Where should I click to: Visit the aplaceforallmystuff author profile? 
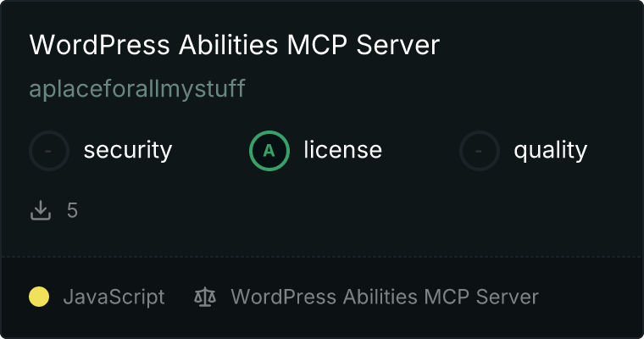[137, 89]
